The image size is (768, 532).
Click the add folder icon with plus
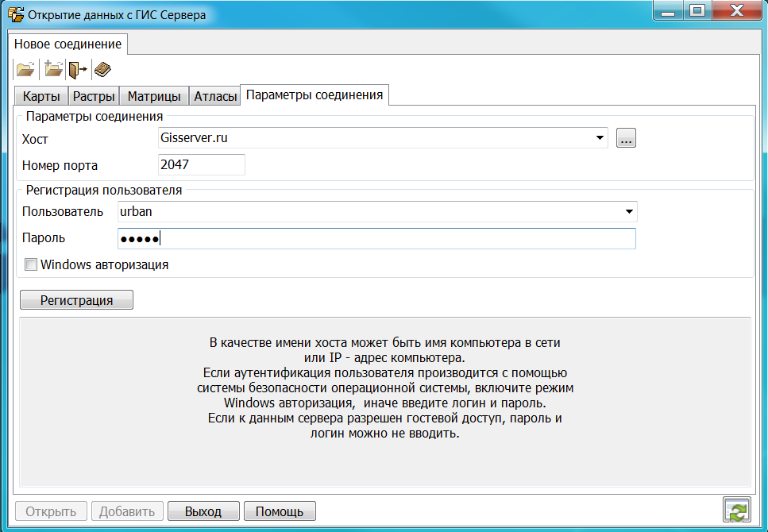(53, 70)
